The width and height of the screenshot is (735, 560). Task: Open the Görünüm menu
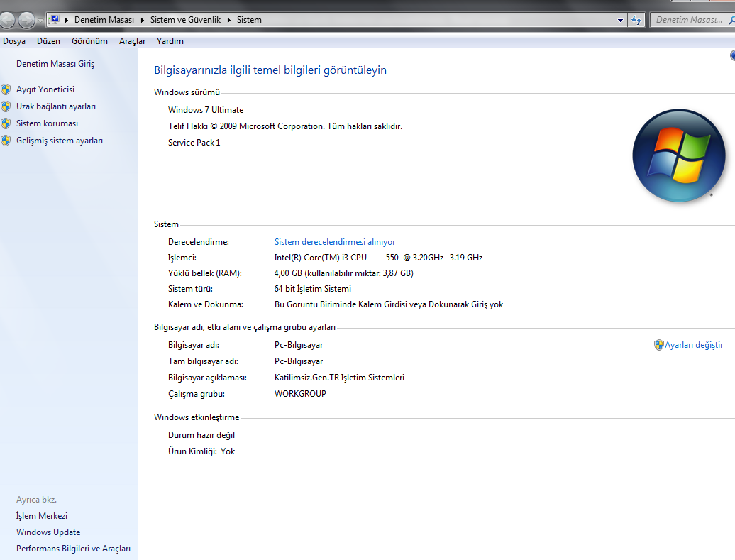click(89, 40)
